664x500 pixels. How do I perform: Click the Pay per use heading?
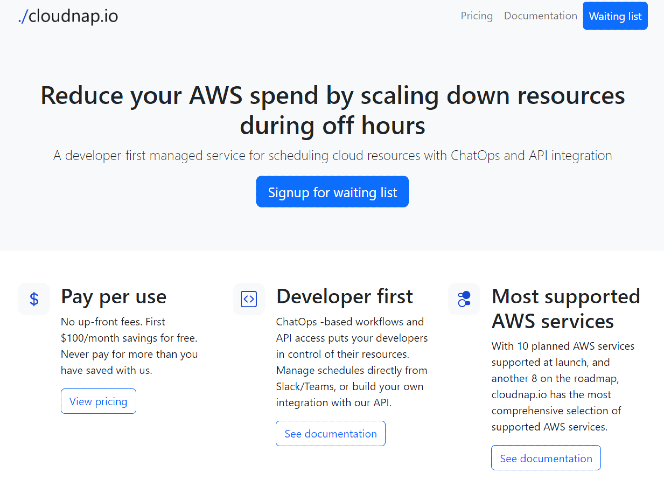click(114, 296)
